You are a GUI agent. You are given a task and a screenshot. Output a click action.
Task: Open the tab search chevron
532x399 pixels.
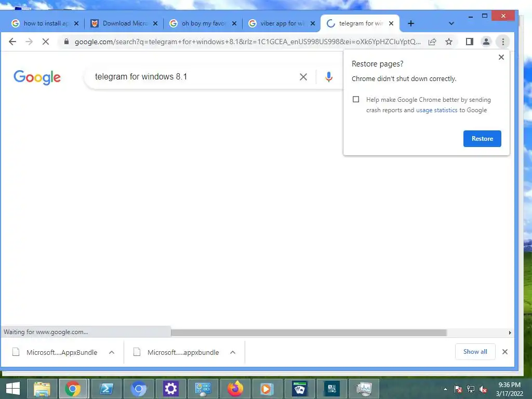(451, 23)
